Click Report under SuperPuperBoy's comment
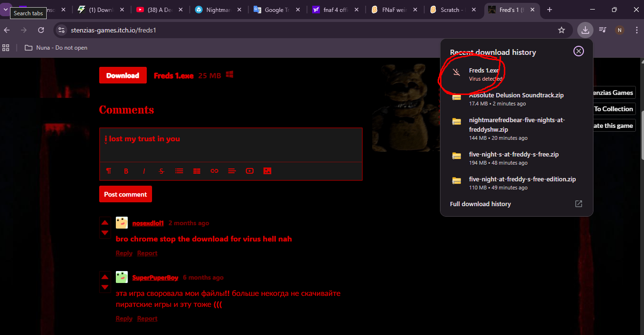This screenshot has width=644, height=335. point(147,318)
